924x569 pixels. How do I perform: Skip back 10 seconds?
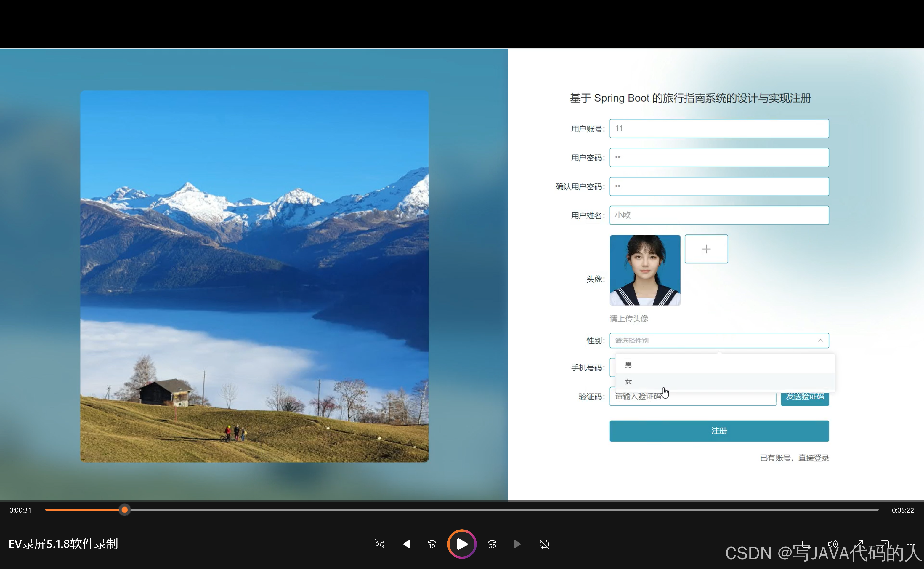point(431,544)
